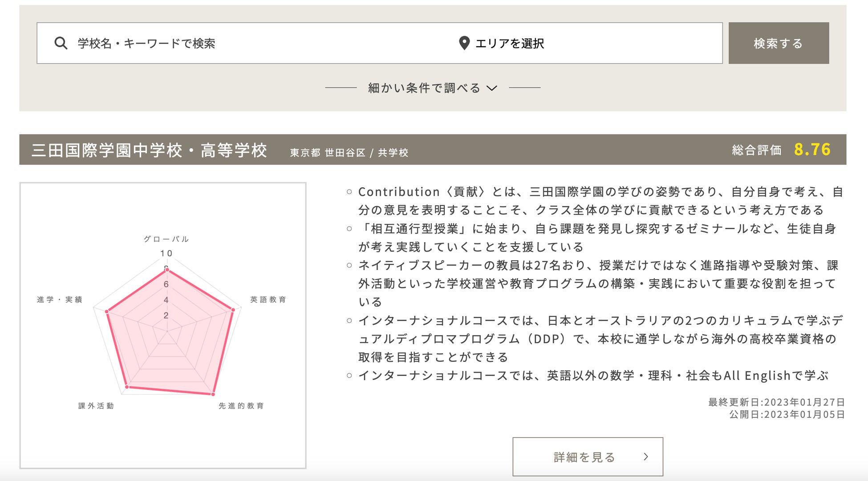Click the グローバル label on radar chart
This screenshot has height=481, width=868.
click(166, 239)
